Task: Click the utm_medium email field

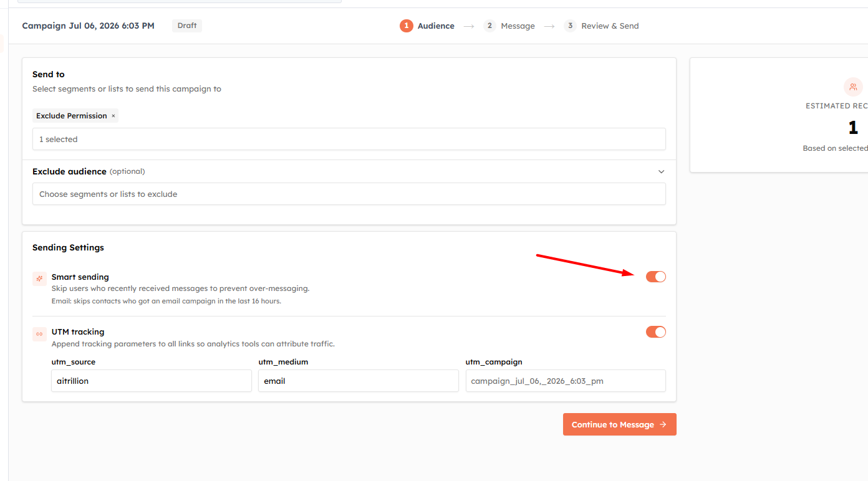Action: point(359,381)
